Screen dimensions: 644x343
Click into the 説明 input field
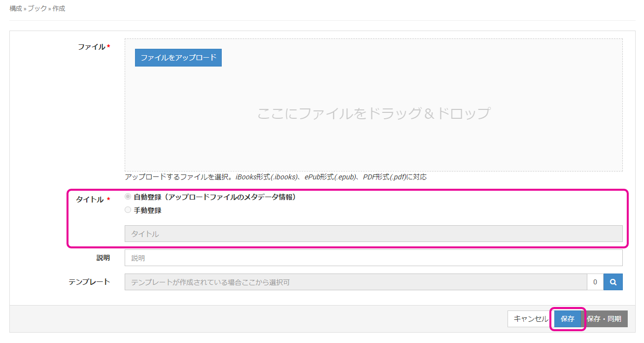[x=373, y=258]
